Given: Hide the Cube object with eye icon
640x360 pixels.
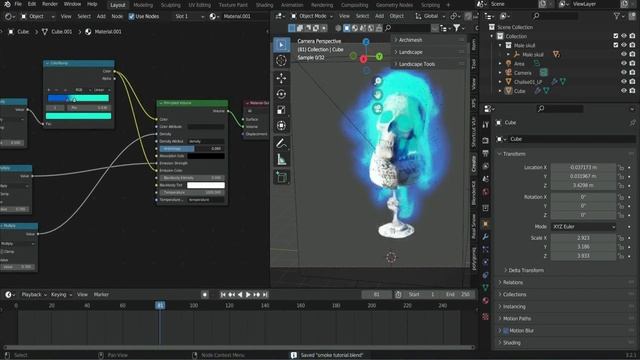Looking at the screenshot, I should pos(624,91).
